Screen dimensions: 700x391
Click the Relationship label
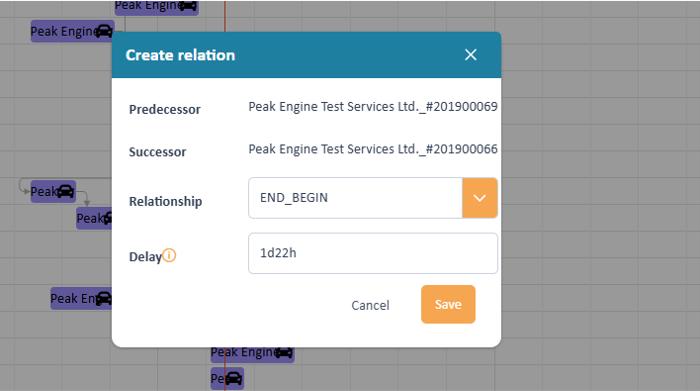pyautogui.click(x=166, y=201)
